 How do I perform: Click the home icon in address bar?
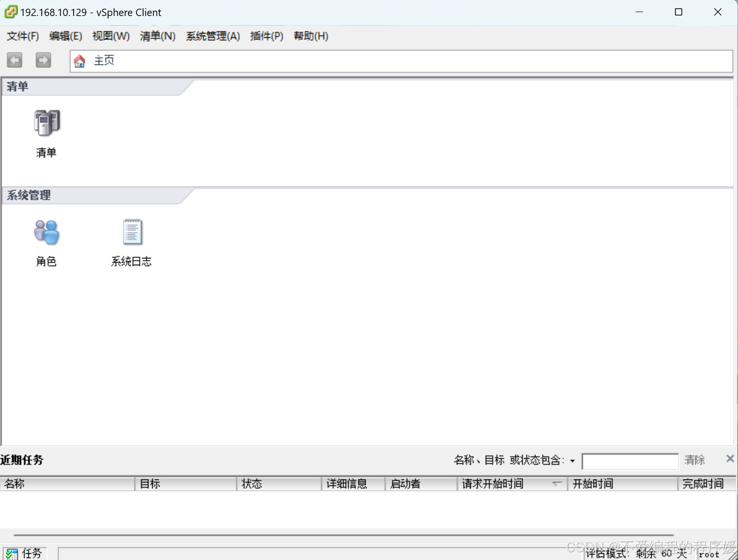pos(80,61)
